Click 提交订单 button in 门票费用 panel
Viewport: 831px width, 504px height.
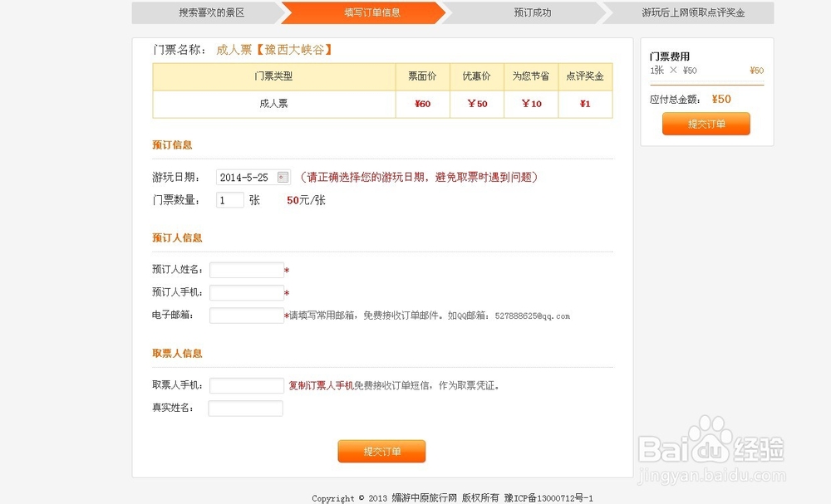706,124
